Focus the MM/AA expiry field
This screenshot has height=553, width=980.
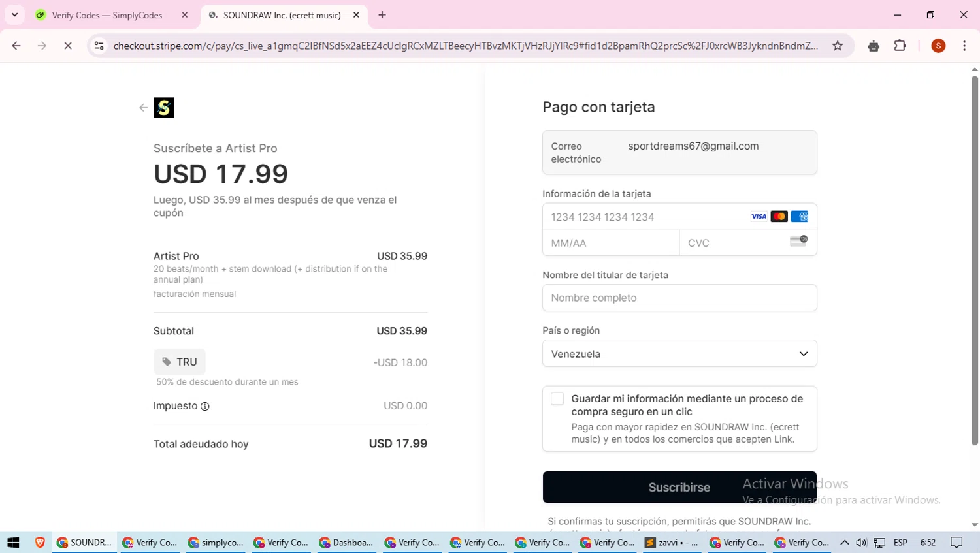pyautogui.click(x=611, y=243)
